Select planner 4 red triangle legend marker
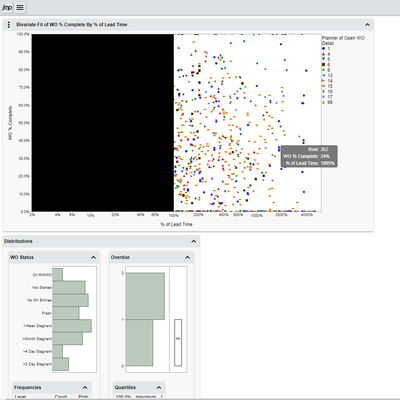This screenshot has height=400, width=400. [323, 54]
